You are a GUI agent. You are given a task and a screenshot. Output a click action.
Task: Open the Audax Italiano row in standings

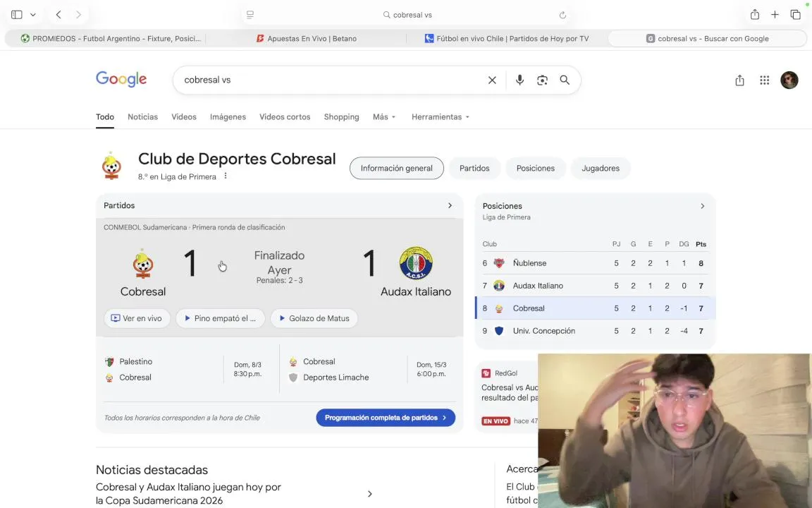(x=596, y=286)
